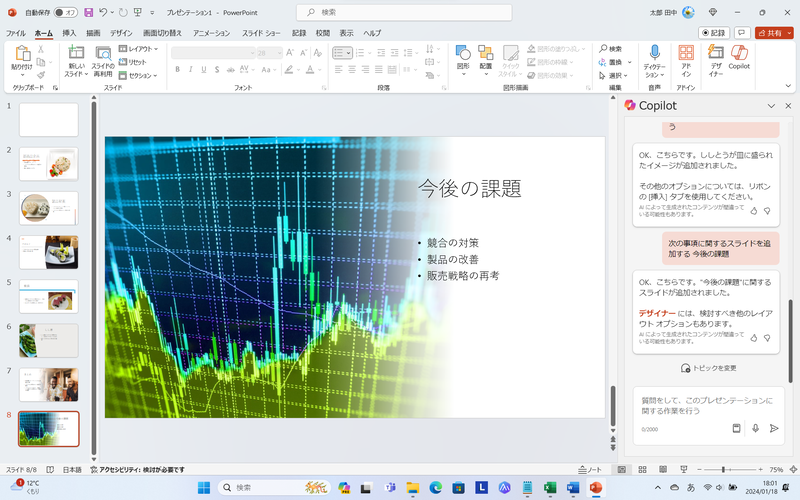Toggle underline formatting (U)
Viewport: 800px width, 500px height.
point(204,69)
